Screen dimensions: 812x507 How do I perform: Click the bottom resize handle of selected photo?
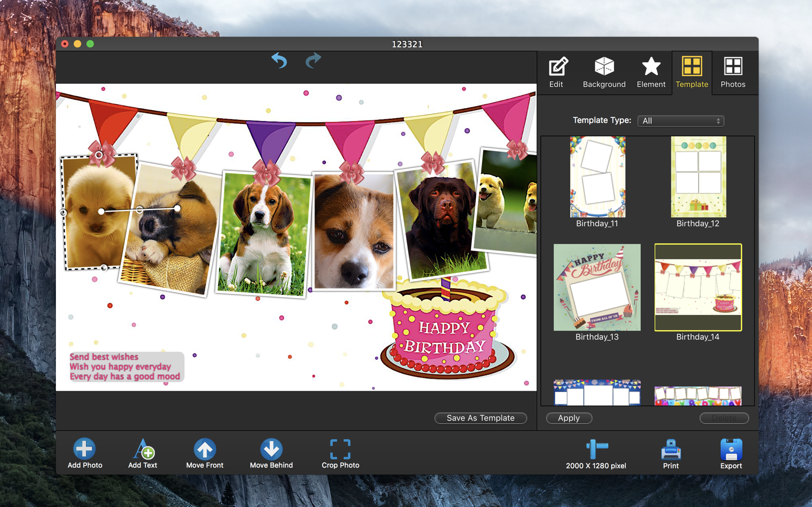(104, 268)
